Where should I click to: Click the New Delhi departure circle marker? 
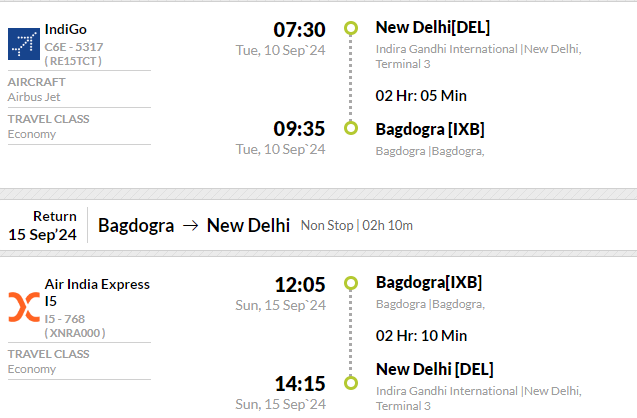351,28
